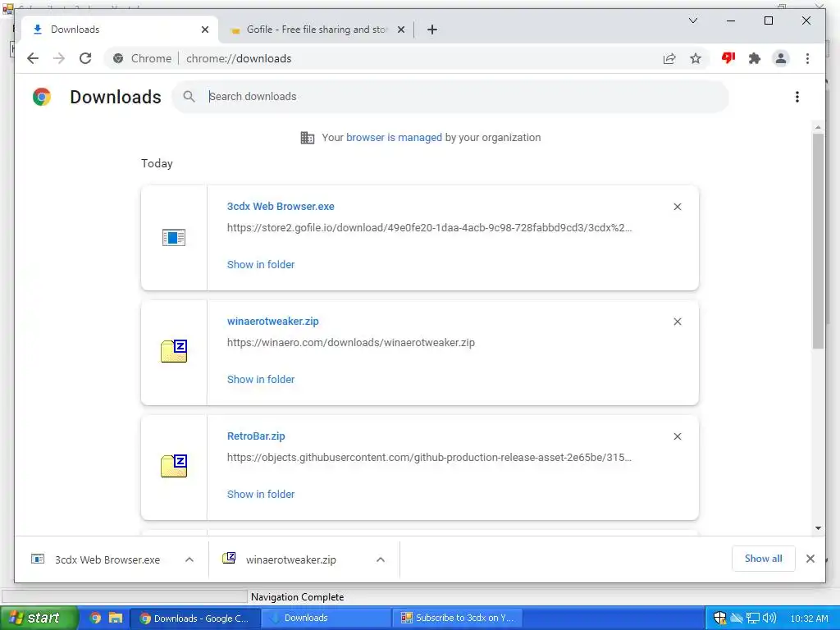Click the browser is managed link
Screen dimensions: 840x630
[x=394, y=138]
